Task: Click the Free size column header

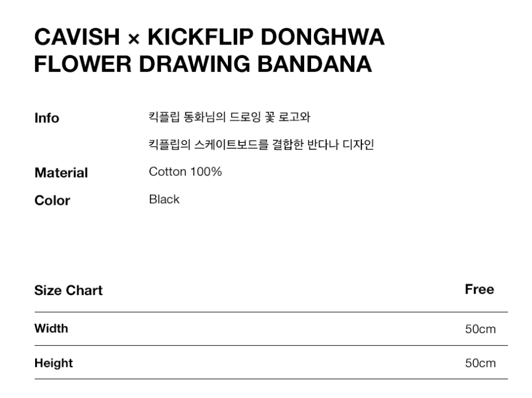Action: point(479,290)
